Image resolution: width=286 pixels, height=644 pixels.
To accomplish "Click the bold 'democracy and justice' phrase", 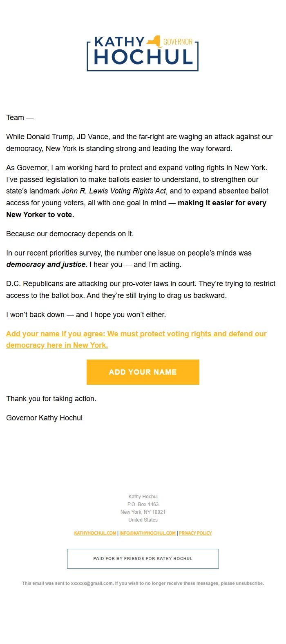I will click(x=46, y=264).
